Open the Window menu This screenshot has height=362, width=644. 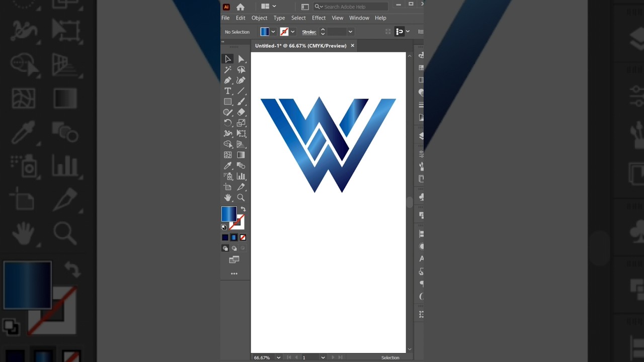pyautogui.click(x=359, y=18)
